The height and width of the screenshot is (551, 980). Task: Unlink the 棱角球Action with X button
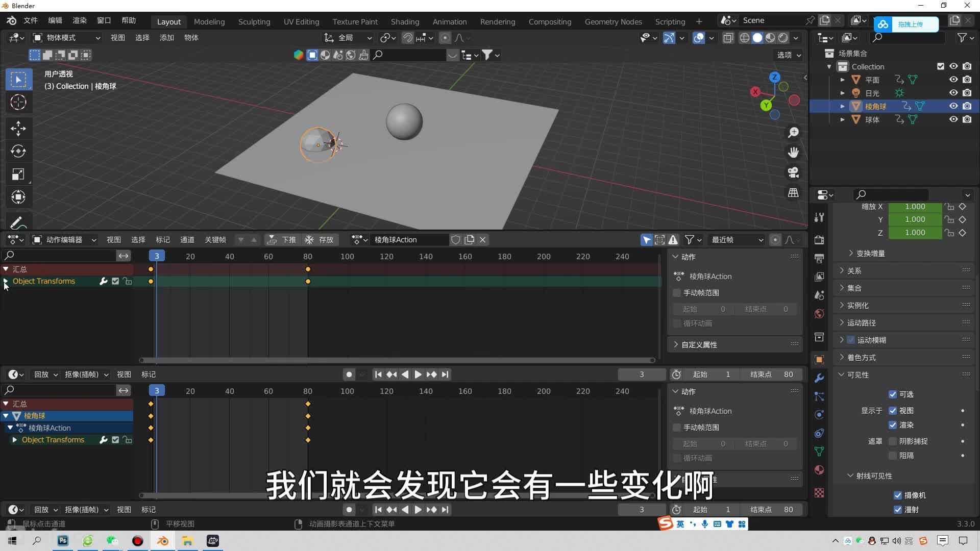[x=483, y=240]
